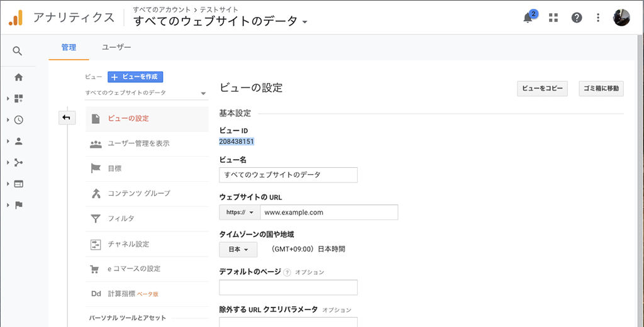
Task: Open the 日本 timezone country dropdown
Action: click(x=238, y=250)
